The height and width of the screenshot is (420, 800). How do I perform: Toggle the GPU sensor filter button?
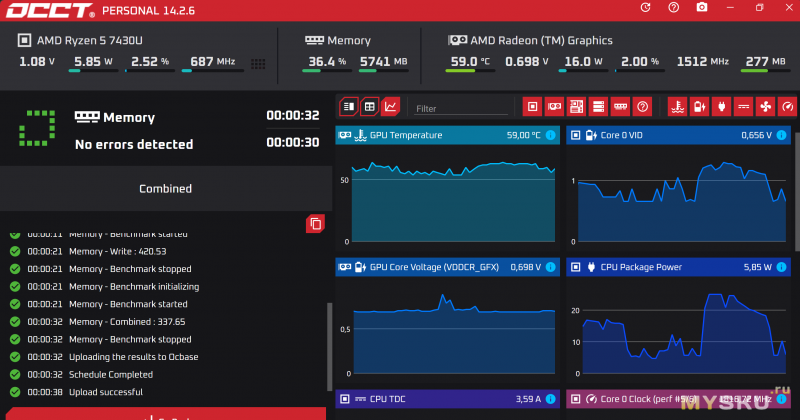click(x=554, y=106)
